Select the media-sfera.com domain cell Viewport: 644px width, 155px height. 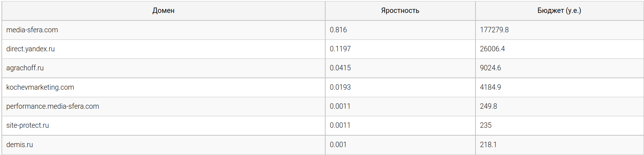(x=32, y=30)
